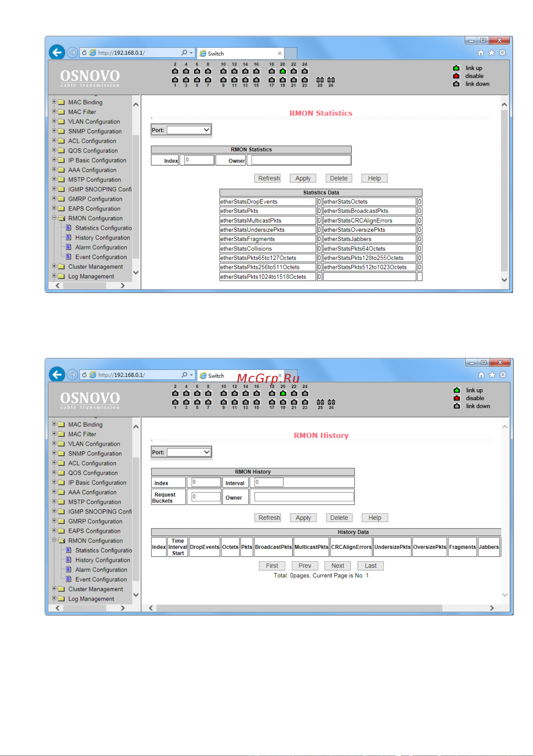Reload page in bottom browser address bar

pyautogui.click(x=84, y=375)
